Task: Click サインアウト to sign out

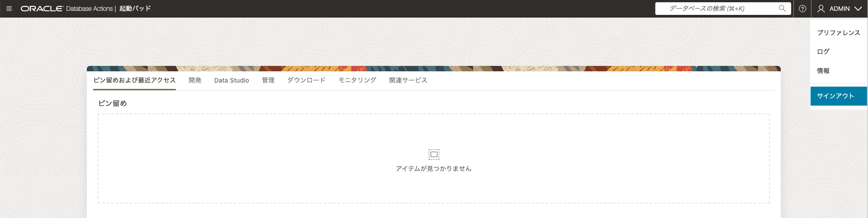Action: tap(839, 96)
